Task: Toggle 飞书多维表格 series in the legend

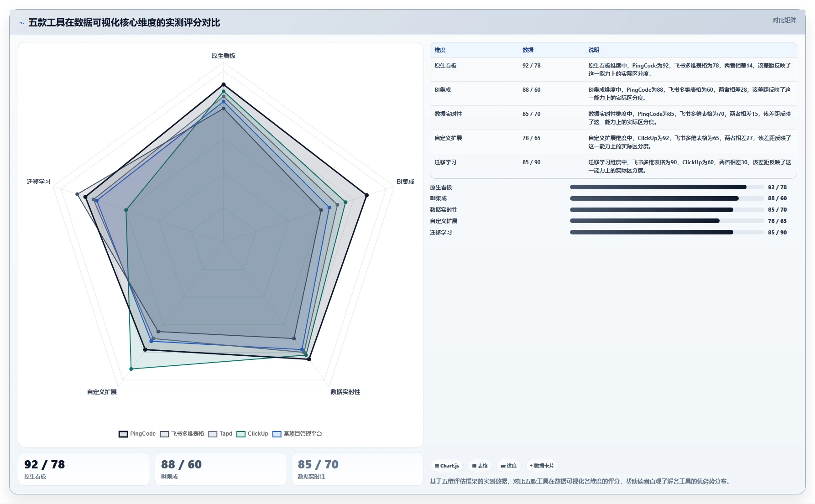Action: pos(182,434)
